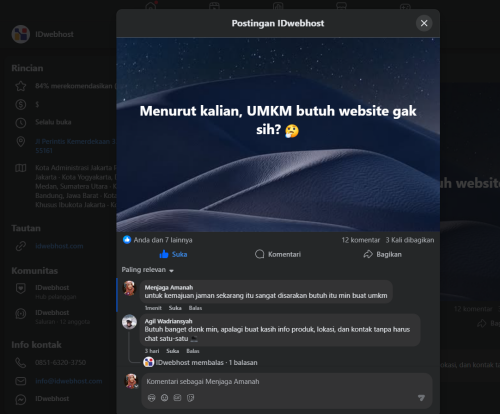
Task: Click the link chain icon under Tautan
Action: pyautogui.click(x=21, y=246)
